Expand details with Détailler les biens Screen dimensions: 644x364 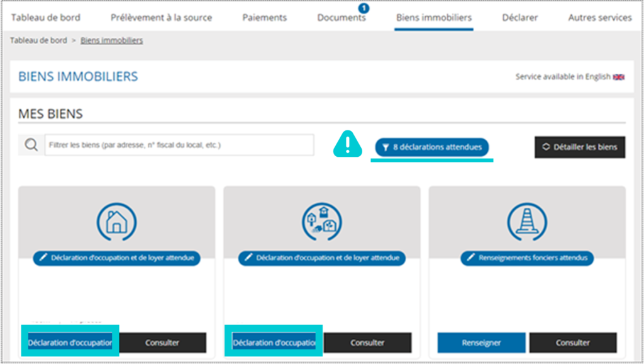pyautogui.click(x=580, y=147)
